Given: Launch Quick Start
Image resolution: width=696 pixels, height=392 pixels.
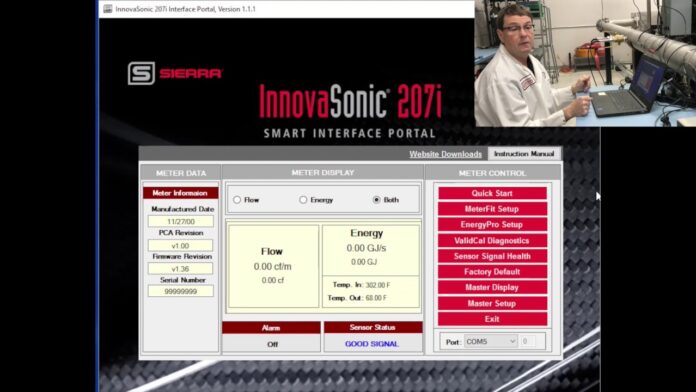Looking at the screenshot, I should click(x=492, y=193).
